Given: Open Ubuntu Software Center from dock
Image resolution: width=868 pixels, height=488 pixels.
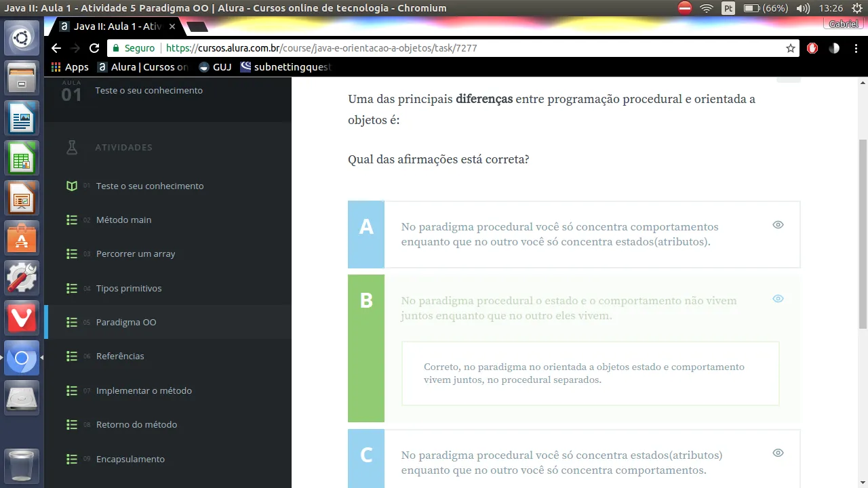Looking at the screenshot, I should pos(22,239).
